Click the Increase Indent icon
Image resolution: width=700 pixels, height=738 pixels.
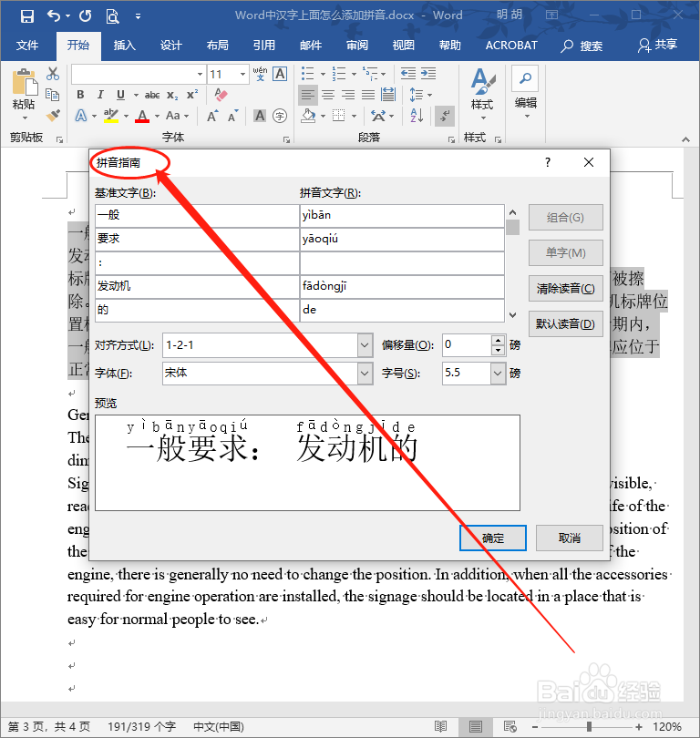tap(428, 74)
